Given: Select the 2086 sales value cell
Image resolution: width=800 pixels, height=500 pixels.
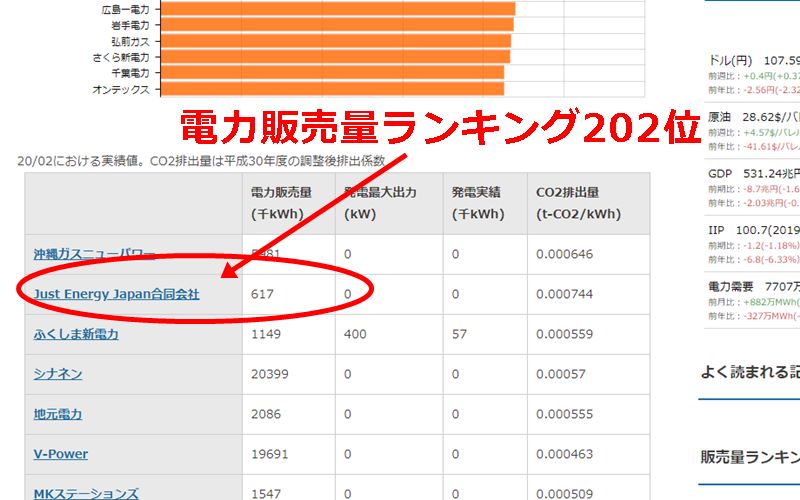Looking at the screenshot, I should click(289, 414).
